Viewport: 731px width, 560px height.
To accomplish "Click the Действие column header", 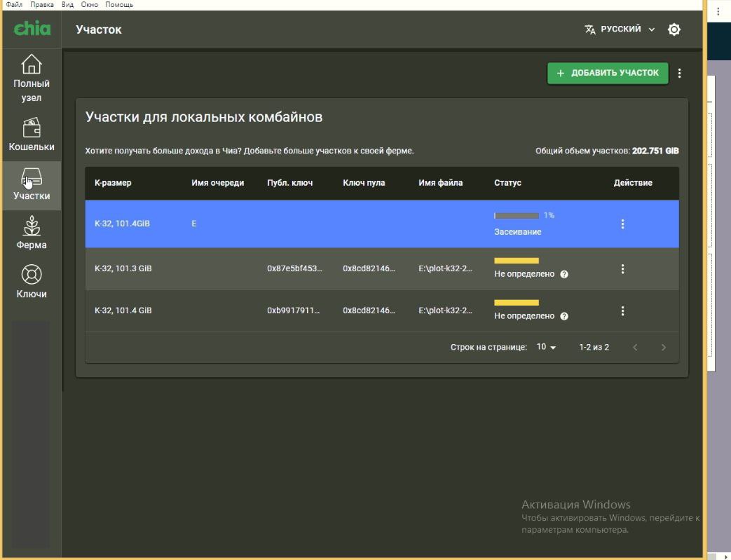I will (x=633, y=183).
